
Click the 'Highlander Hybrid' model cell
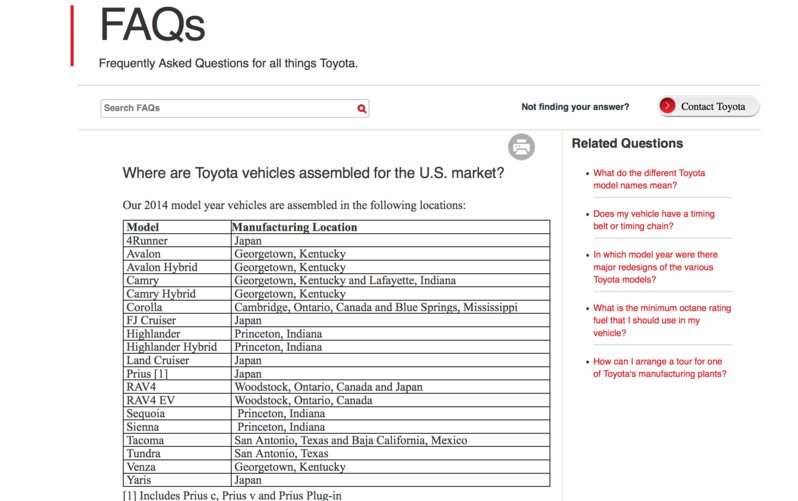(x=177, y=347)
